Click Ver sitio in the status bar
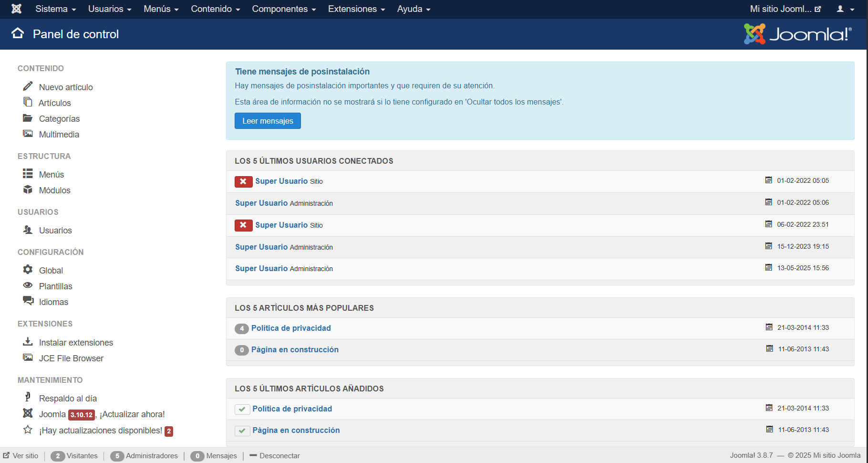 coord(25,456)
